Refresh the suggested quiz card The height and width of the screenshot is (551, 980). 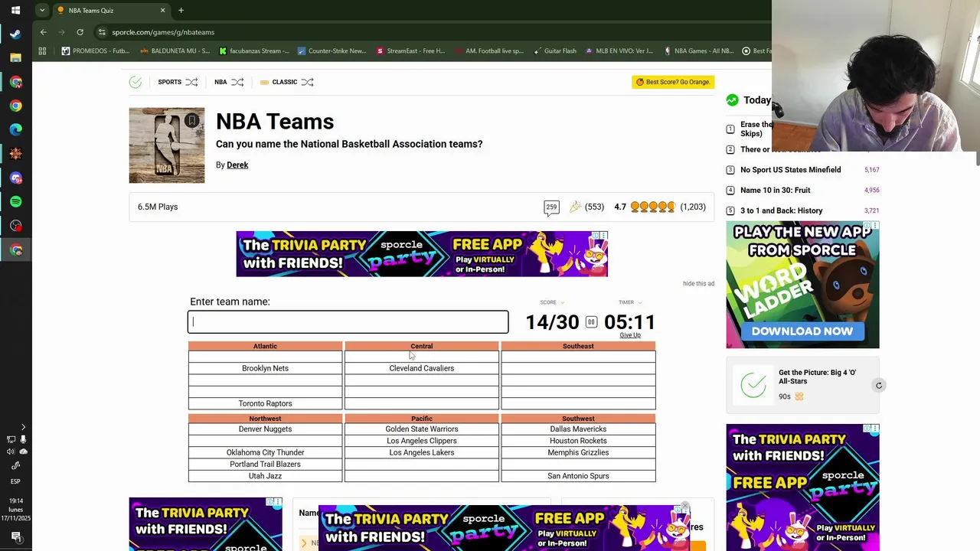879,386
